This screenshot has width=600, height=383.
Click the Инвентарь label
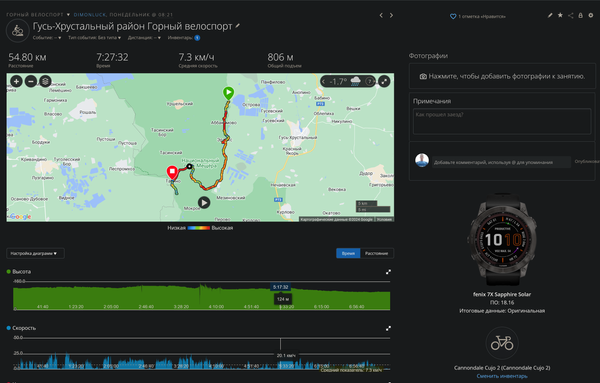[x=180, y=37]
